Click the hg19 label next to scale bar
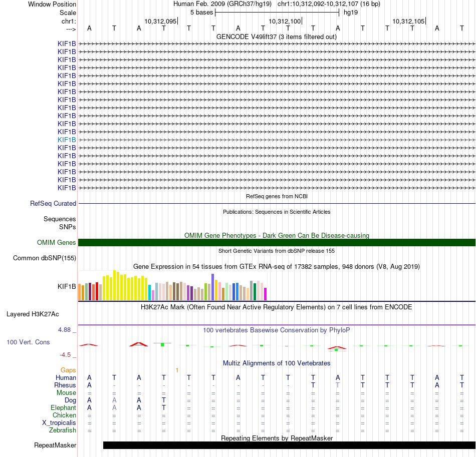The width and height of the screenshot is (476, 457). pyautogui.click(x=351, y=13)
